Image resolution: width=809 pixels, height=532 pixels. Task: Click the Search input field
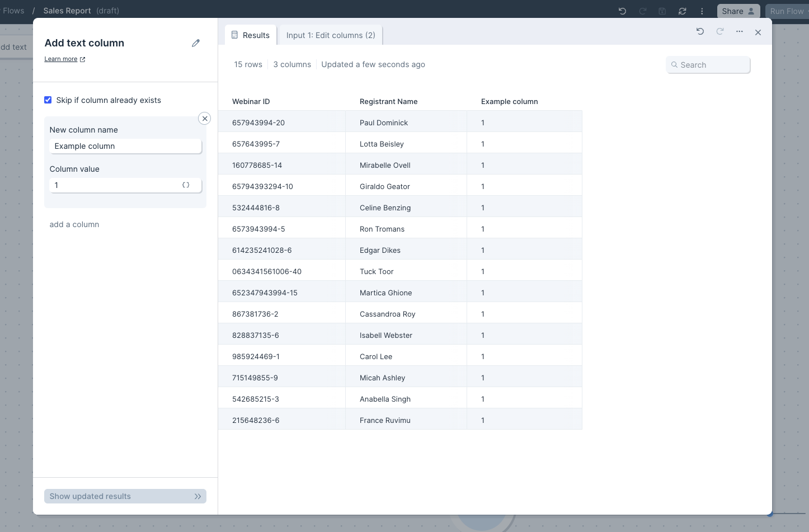[x=708, y=65]
